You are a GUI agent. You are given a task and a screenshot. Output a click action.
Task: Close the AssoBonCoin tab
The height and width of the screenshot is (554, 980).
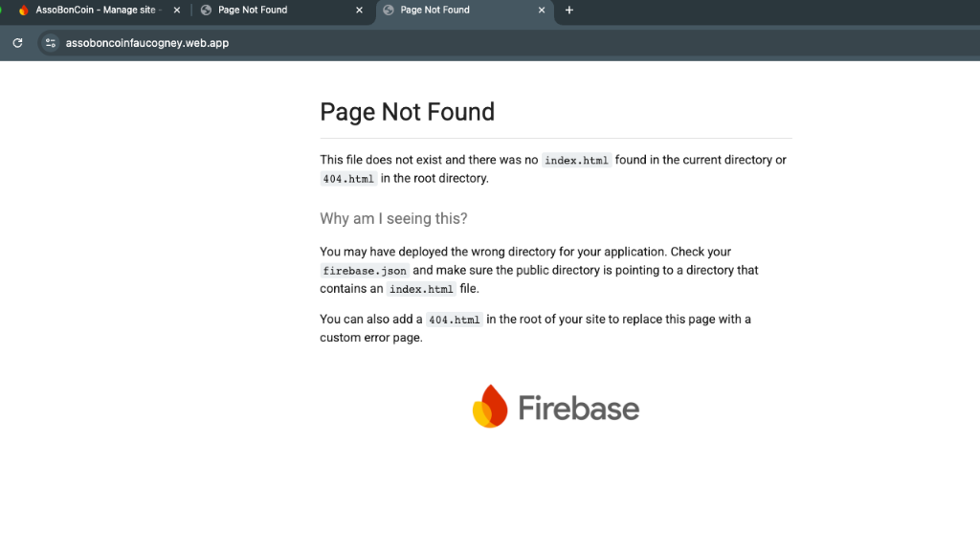coord(176,11)
